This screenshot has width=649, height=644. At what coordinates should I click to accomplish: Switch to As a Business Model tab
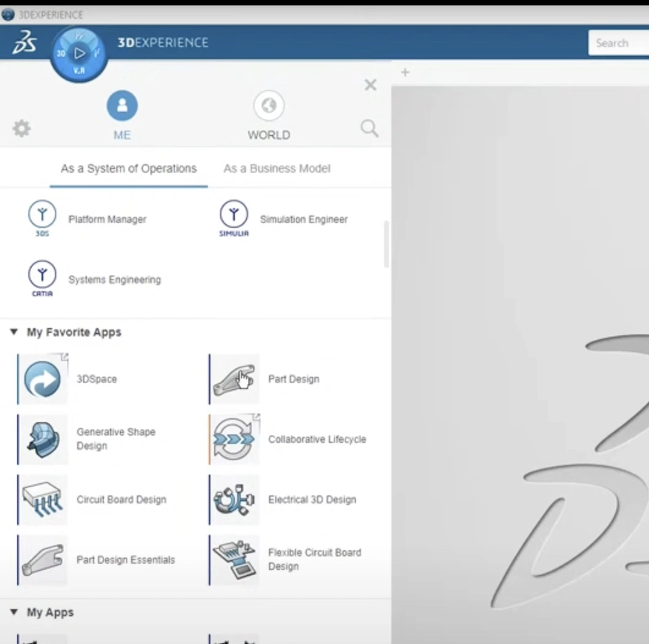click(277, 169)
